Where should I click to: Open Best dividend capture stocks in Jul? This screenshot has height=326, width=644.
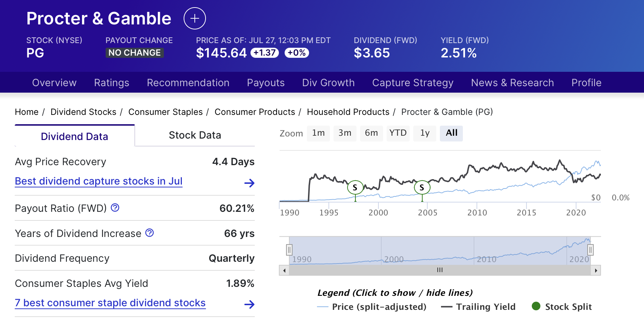coord(98,181)
